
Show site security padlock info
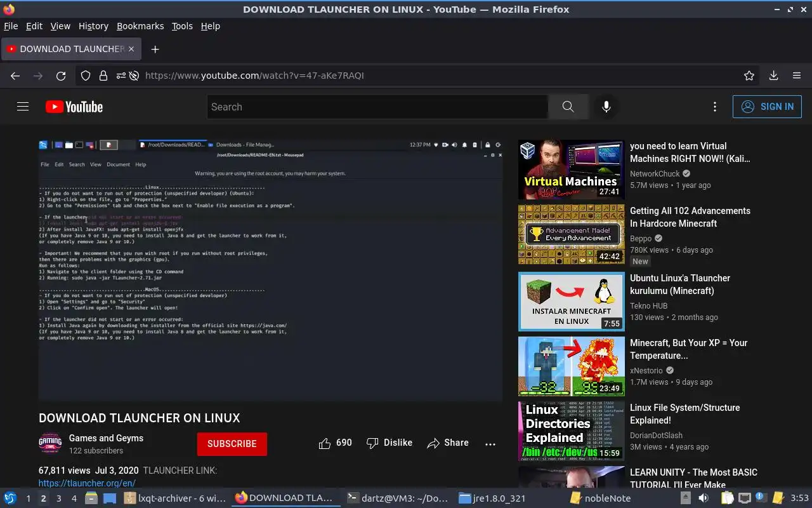tap(103, 76)
